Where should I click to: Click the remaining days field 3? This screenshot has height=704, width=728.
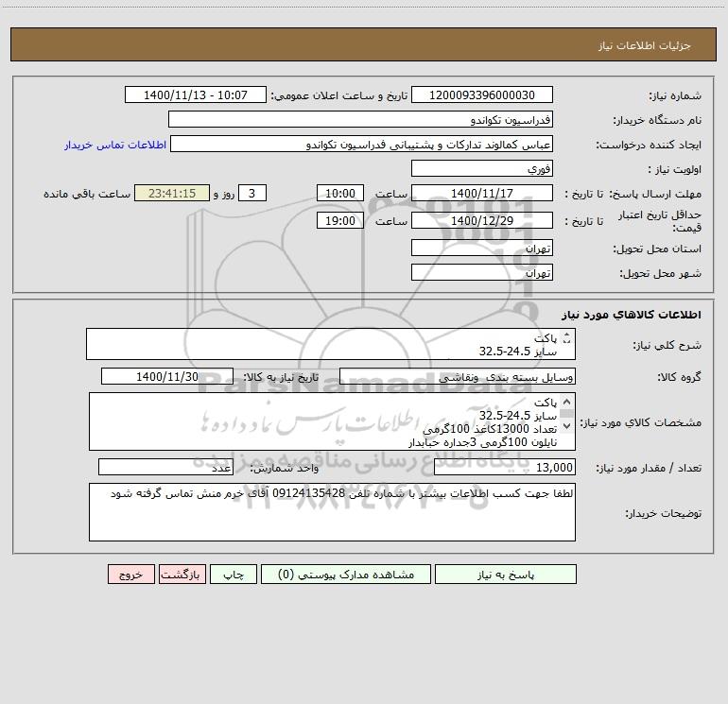[x=252, y=193]
